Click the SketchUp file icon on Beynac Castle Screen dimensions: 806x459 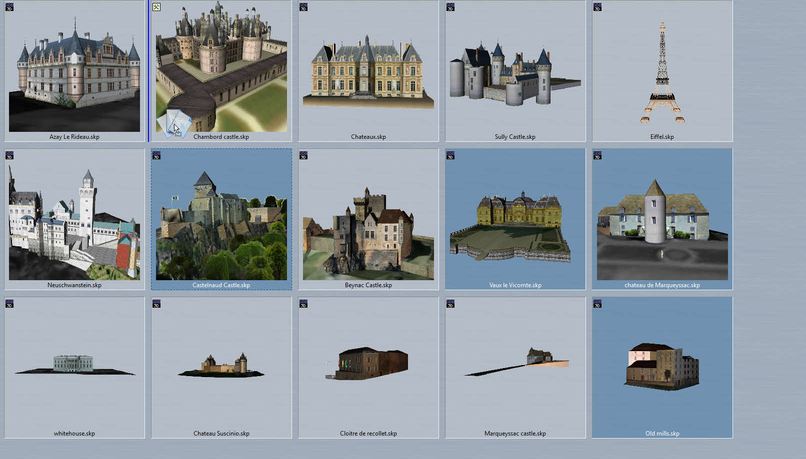pyautogui.click(x=304, y=155)
